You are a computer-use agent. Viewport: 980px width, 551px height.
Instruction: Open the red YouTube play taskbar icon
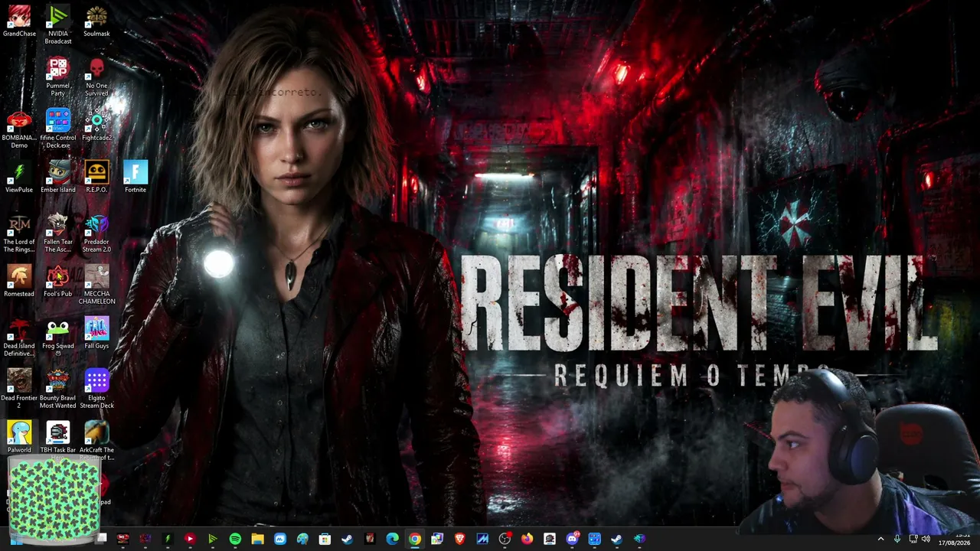click(x=190, y=539)
